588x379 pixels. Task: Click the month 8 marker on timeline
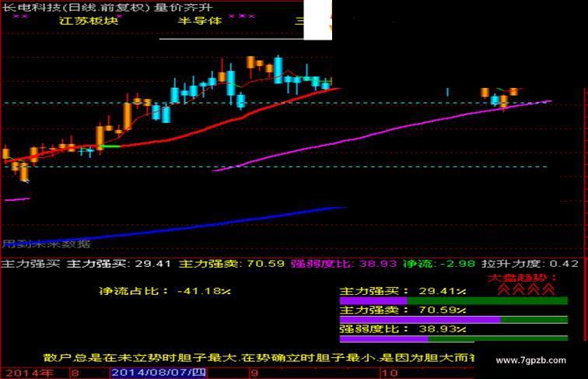(x=75, y=374)
